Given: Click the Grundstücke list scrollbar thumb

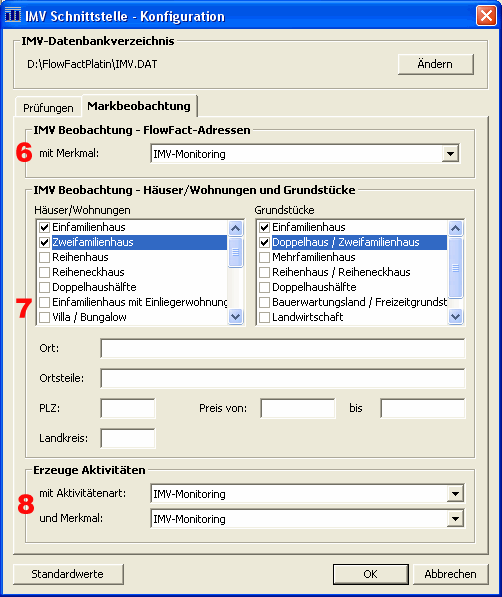Looking at the screenshot, I should pos(456,268).
